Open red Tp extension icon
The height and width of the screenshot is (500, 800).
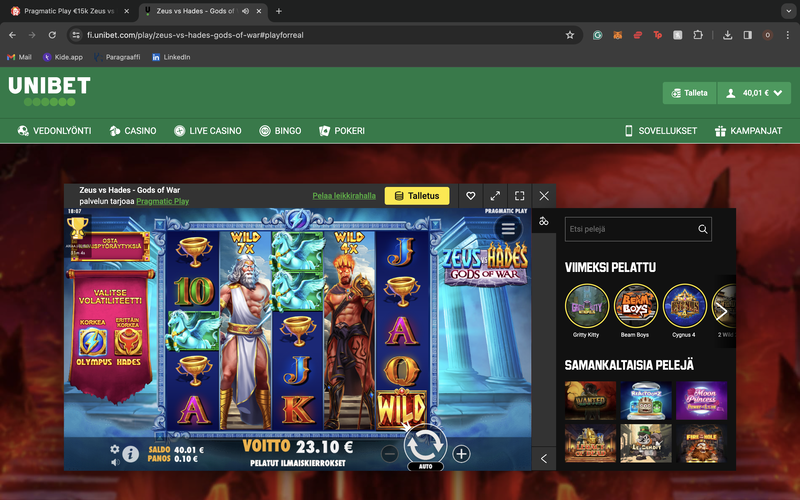point(658,35)
